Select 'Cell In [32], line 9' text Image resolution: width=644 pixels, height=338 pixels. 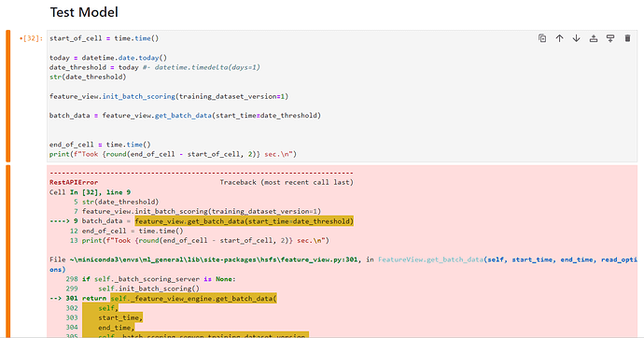[90, 192]
